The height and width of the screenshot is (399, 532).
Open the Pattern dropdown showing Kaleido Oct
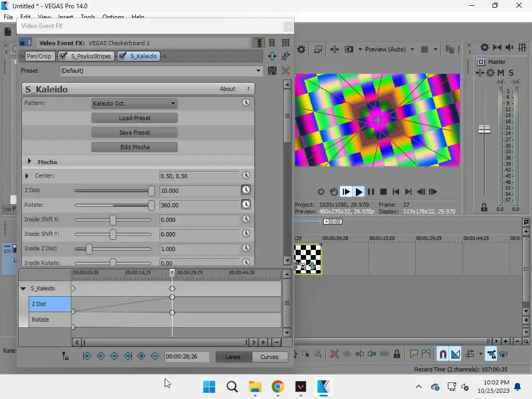click(x=135, y=103)
